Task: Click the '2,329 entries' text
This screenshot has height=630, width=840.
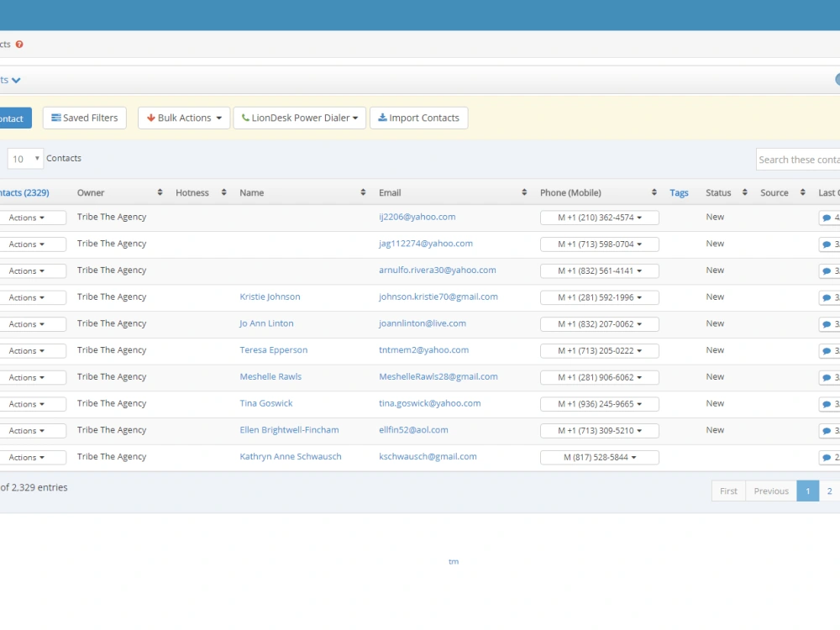Action: 39,487
